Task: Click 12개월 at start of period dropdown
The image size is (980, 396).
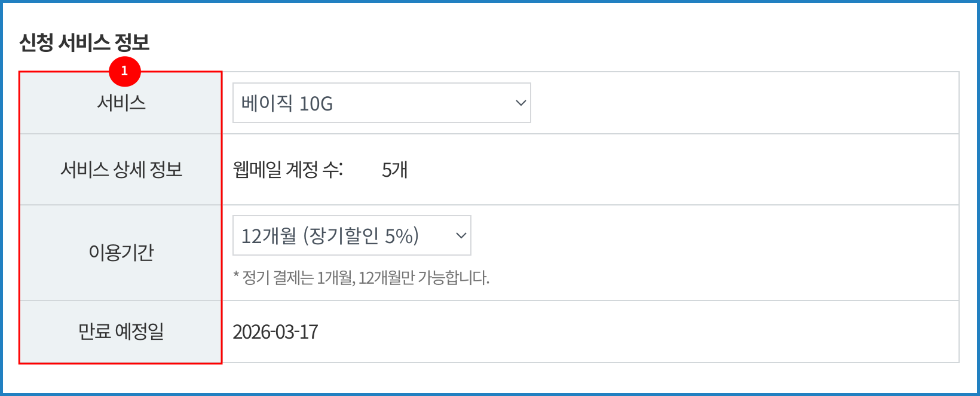Action: click(x=268, y=236)
